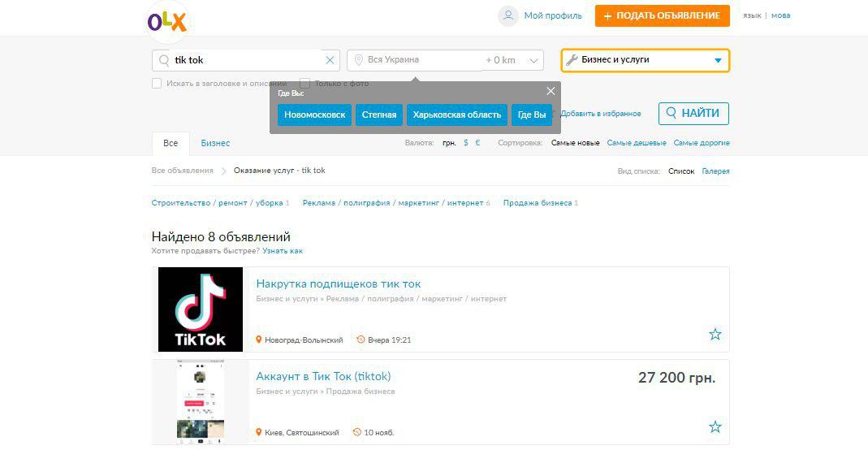Switch currency to euro sign
The height and width of the screenshot is (450, 868).
pyautogui.click(x=477, y=143)
